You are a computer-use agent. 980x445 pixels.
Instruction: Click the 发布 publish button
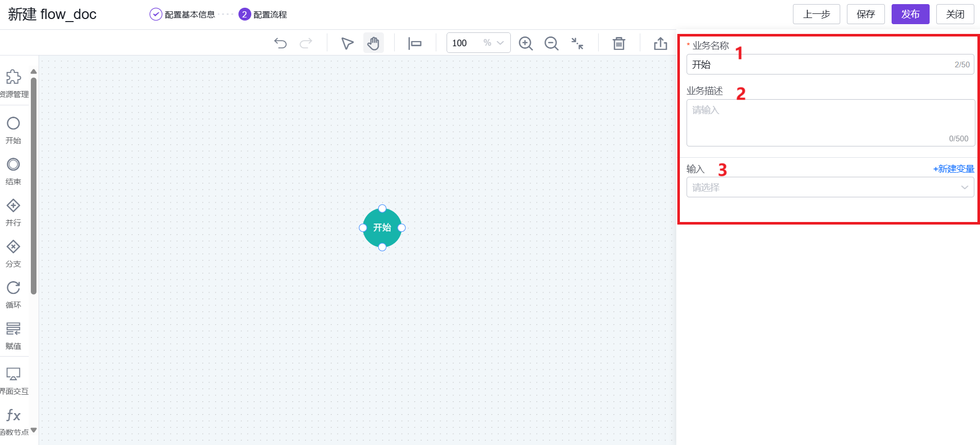(x=910, y=14)
